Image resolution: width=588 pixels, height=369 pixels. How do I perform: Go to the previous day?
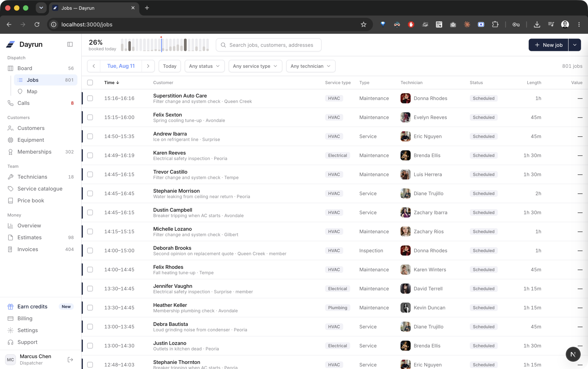click(94, 66)
